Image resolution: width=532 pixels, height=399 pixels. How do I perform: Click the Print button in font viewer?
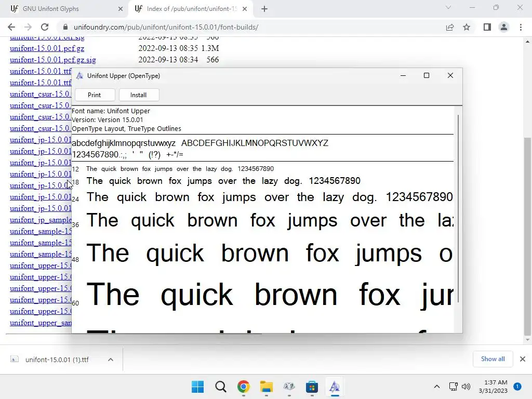95,95
